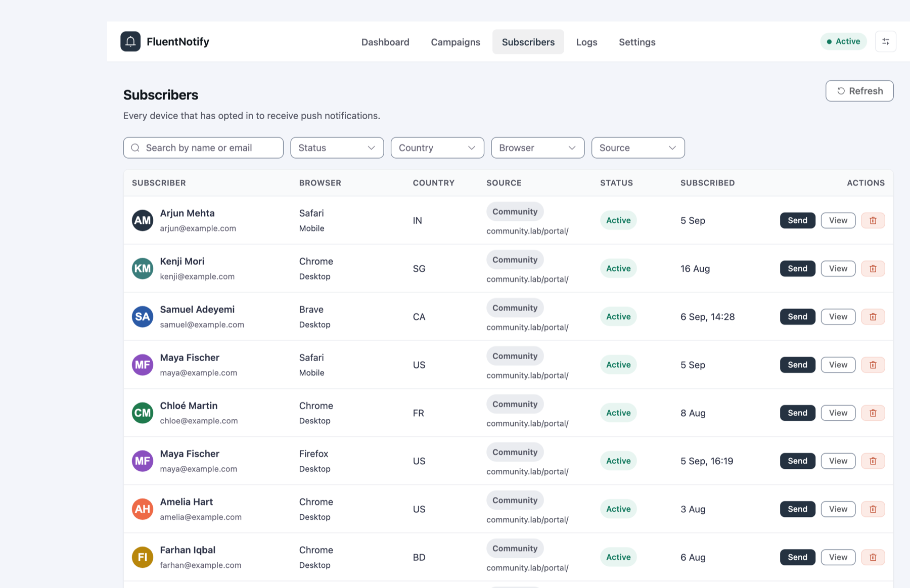Screen dimensions: 910x588
Task: Click the SUBSCRIBER column header
Action: pos(159,183)
